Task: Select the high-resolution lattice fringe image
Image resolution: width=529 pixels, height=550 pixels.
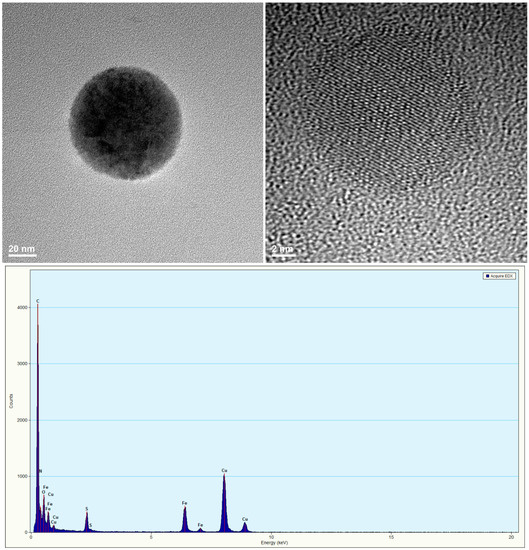Action: [396, 132]
